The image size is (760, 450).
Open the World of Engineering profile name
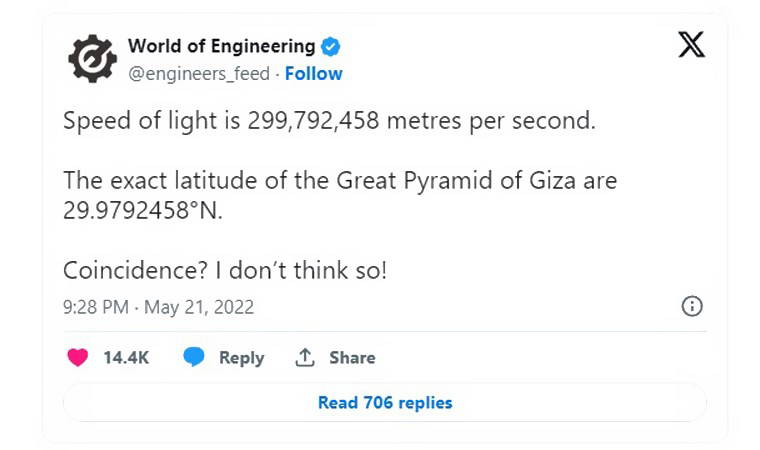pos(221,46)
